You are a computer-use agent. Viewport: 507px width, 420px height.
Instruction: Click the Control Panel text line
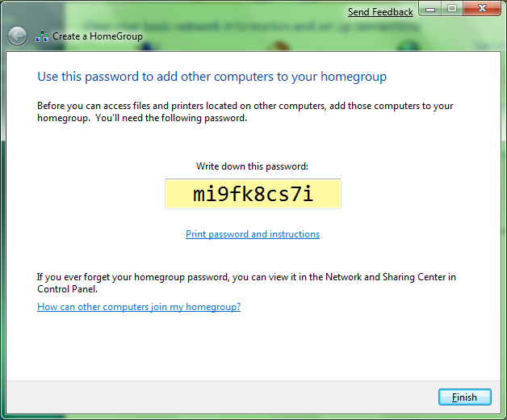(x=67, y=289)
